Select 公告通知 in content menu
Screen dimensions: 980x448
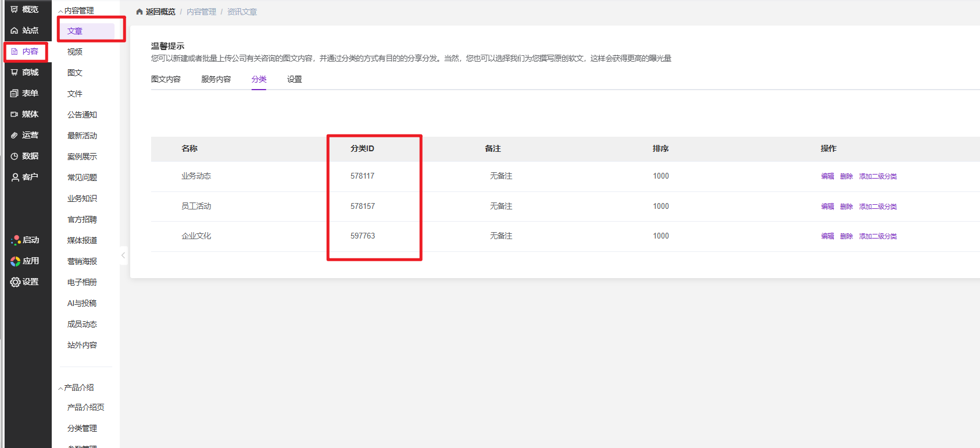pyautogui.click(x=82, y=115)
